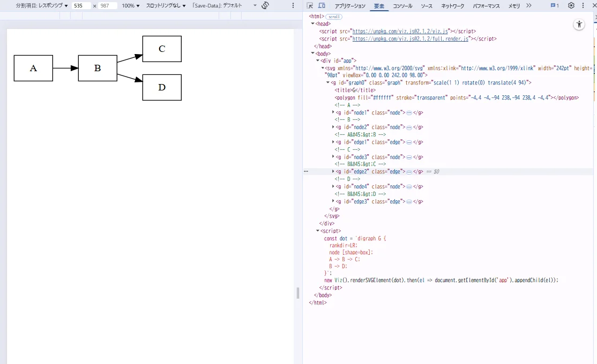Viewport: 597px width, 364px height.
Task: Click the accessibility tree toggle button
Action: click(579, 25)
